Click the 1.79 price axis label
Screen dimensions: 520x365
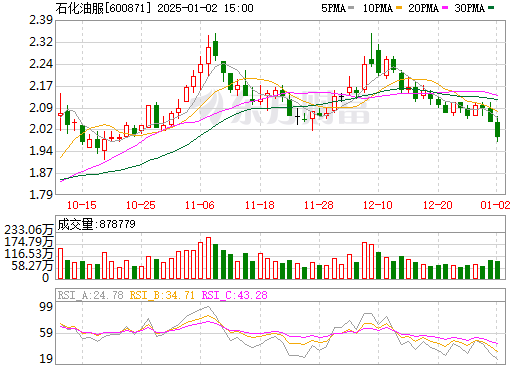click(41, 194)
